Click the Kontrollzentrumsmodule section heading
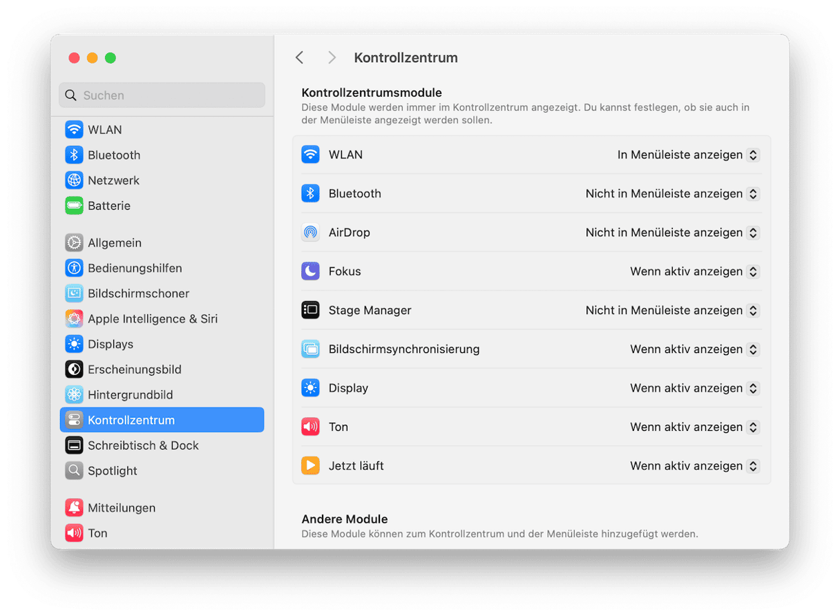The height and width of the screenshot is (616, 840). pos(372,93)
